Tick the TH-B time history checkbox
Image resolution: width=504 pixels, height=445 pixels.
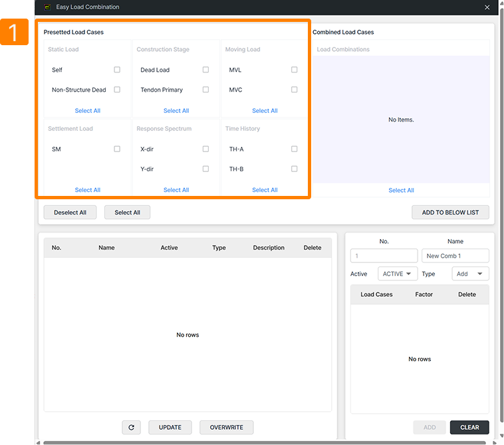click(x=294, y=169)
